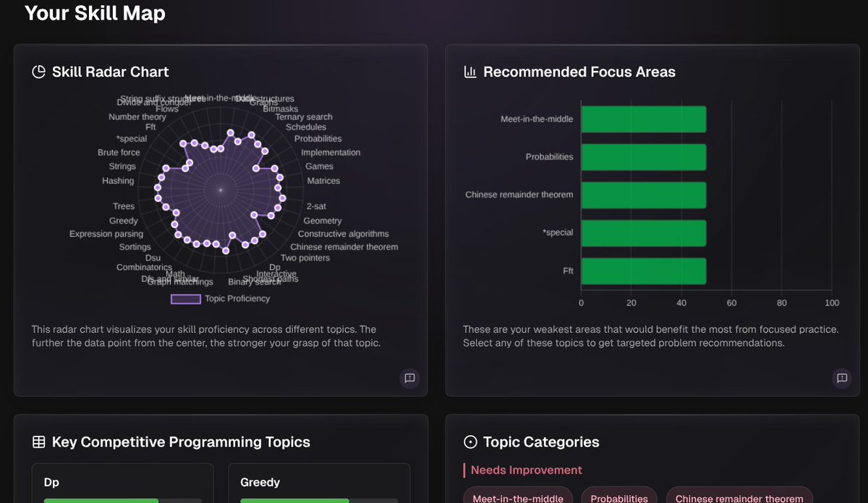The height and width of the screenshot is (503, 868).
Task: Click the Greedy card progress bar
Action: click(319, 500)
